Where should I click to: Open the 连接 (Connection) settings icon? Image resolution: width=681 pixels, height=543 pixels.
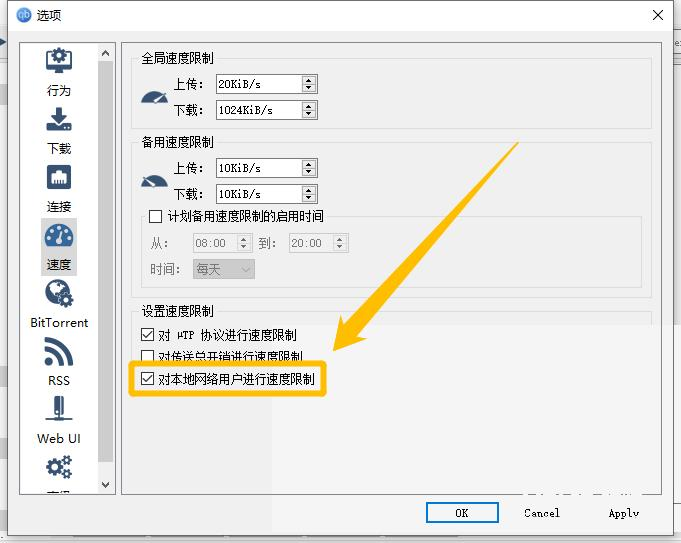[59, 177]
